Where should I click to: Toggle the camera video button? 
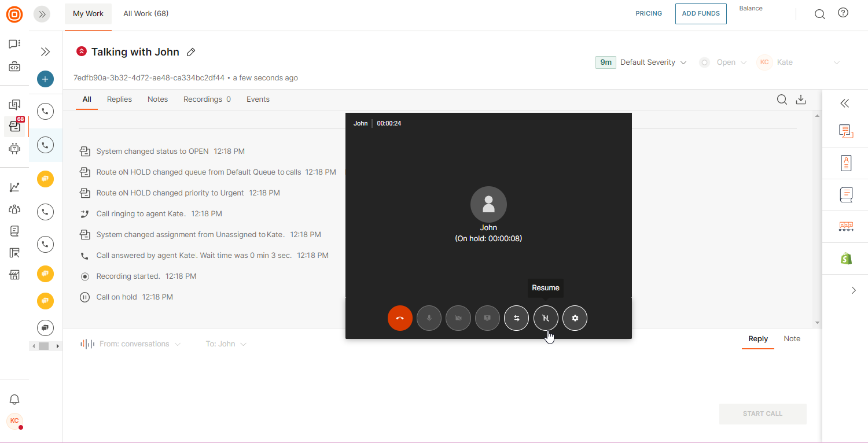click(x=458, y=318)
